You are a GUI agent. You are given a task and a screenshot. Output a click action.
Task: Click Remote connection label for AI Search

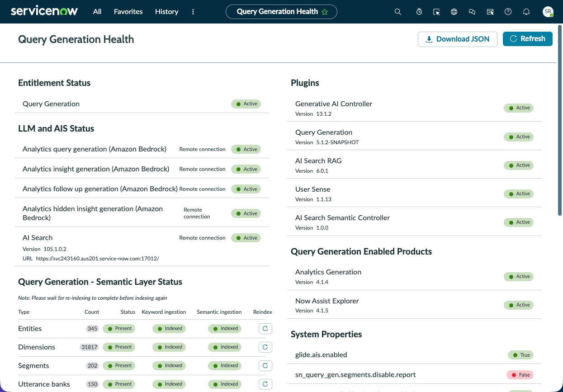click(202, 238)
